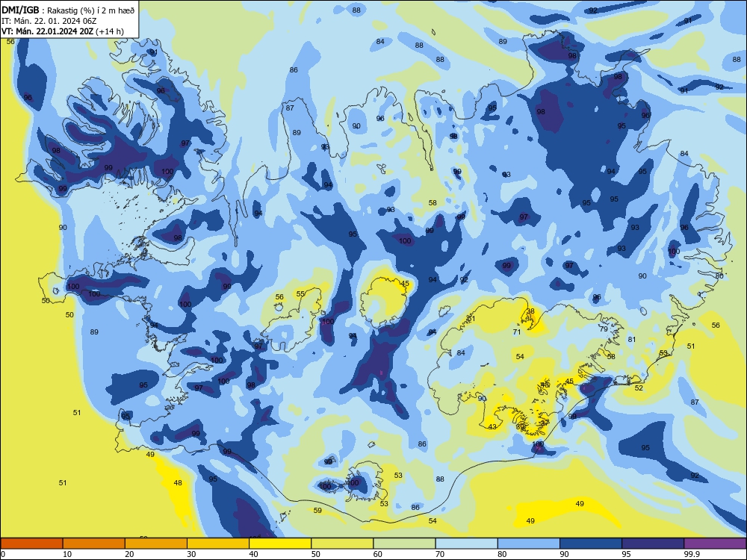Click the 'IT: Mán. 22. 01. 2024 06Z' line
This screenshot has width=747, height=560.
coord(49,21)
